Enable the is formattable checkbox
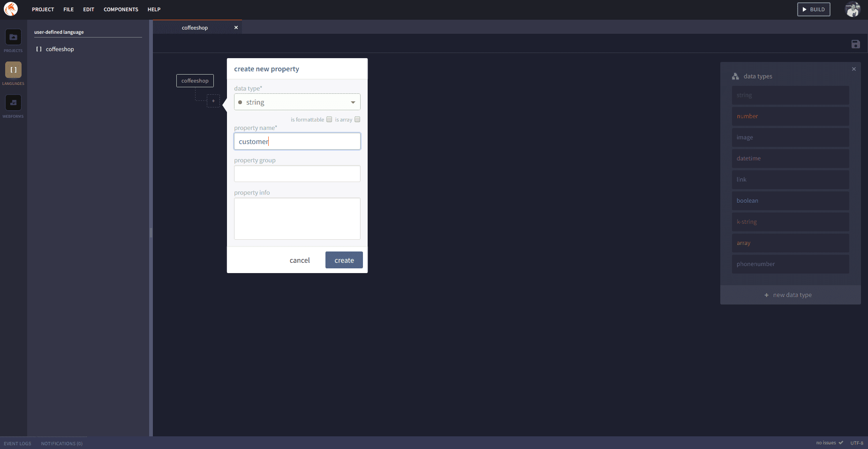 (329, 119)
